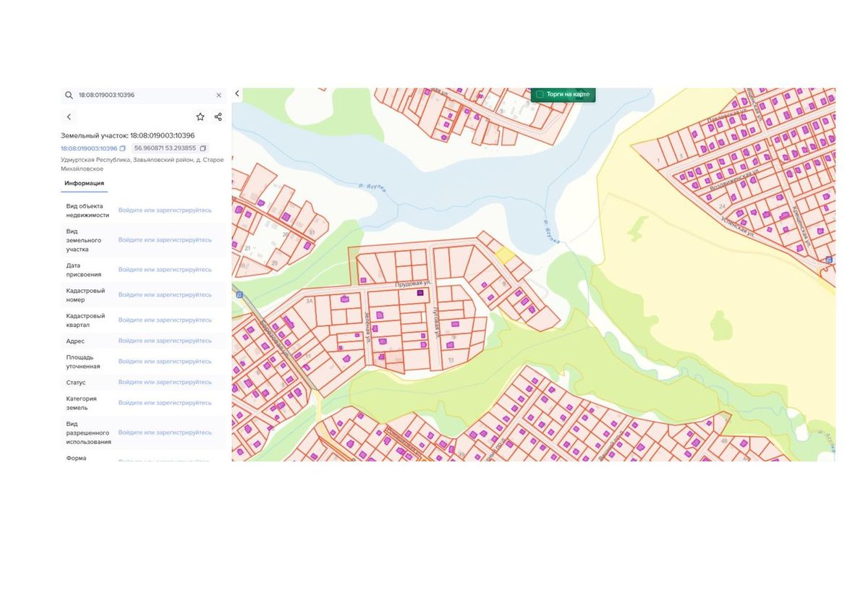This screenshot has height=614, width=868.
Task: Go back using the left arrow under search
Action: coord(69,116)
